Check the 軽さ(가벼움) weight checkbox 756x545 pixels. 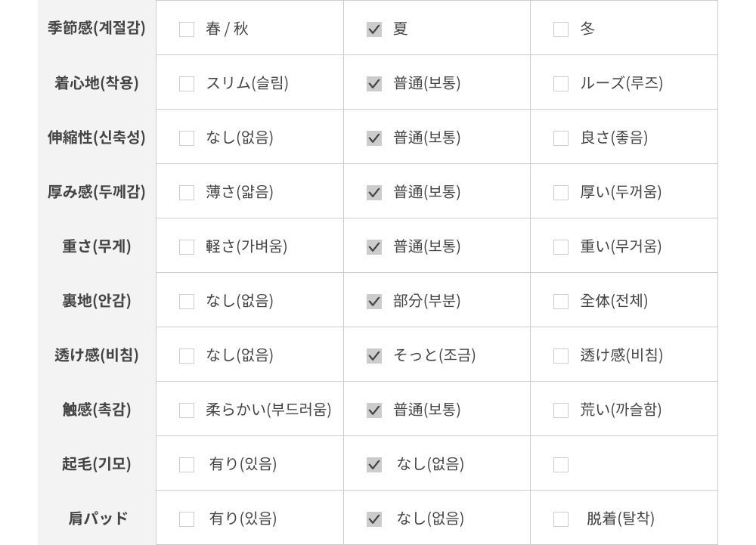[187, 247]
